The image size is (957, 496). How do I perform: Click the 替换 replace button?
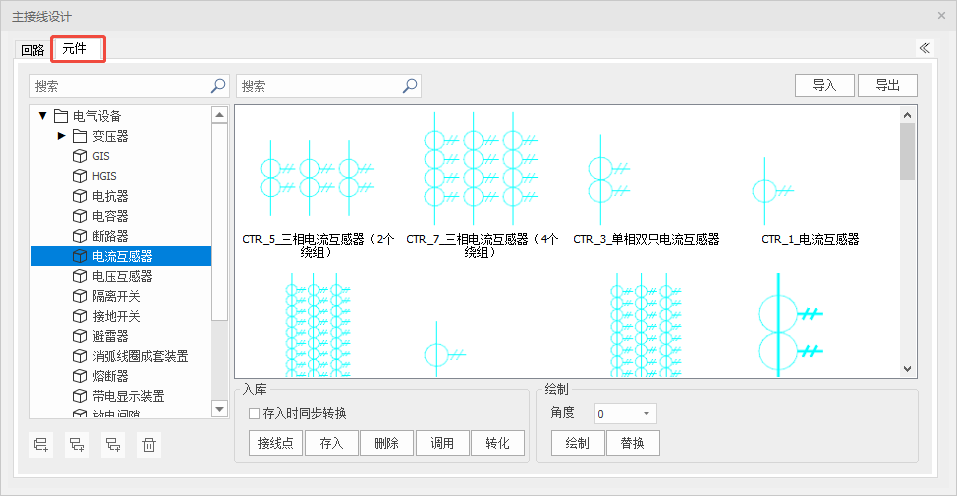633,443
